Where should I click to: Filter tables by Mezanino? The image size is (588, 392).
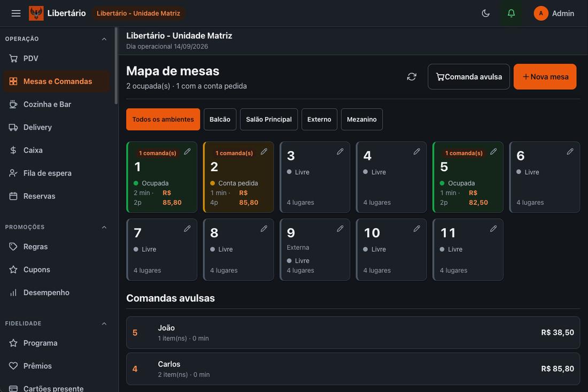[x=361, y=119]
